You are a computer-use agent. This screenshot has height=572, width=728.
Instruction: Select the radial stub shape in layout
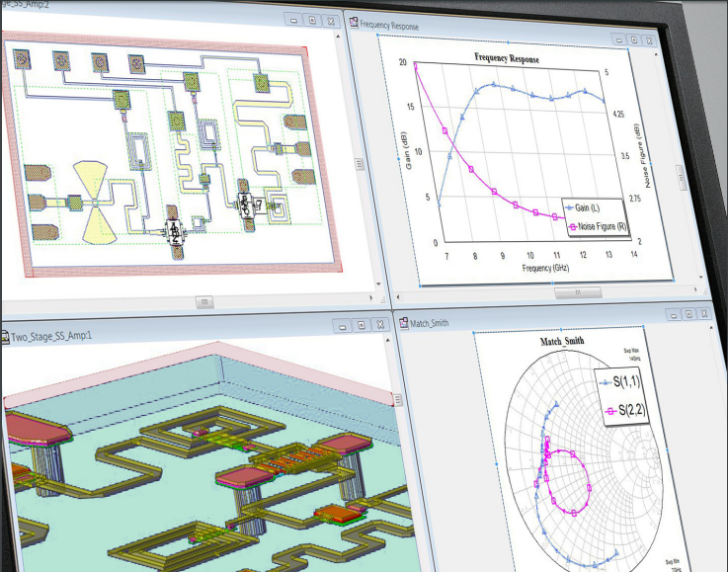point(96,203)
